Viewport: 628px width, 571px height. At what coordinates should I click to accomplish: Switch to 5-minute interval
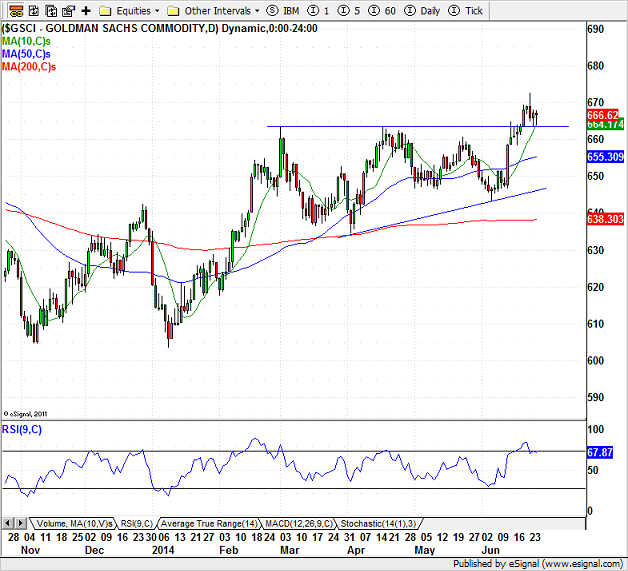pyautogui.click(x=348, y=11)
